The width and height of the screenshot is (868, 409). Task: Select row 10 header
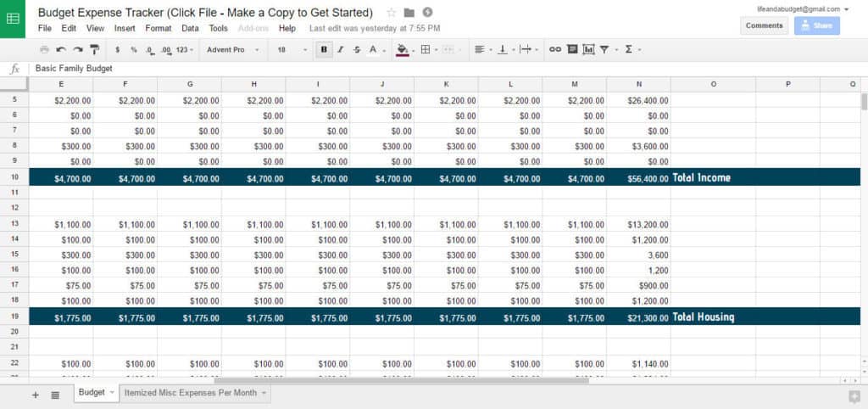[x=14, y=177]
